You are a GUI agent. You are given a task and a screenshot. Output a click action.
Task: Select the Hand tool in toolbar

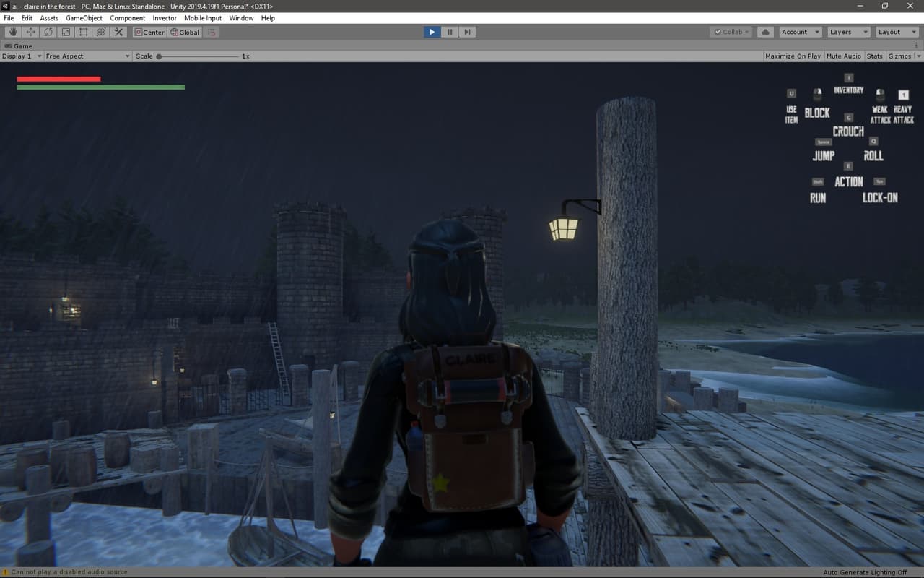[13, 32]
